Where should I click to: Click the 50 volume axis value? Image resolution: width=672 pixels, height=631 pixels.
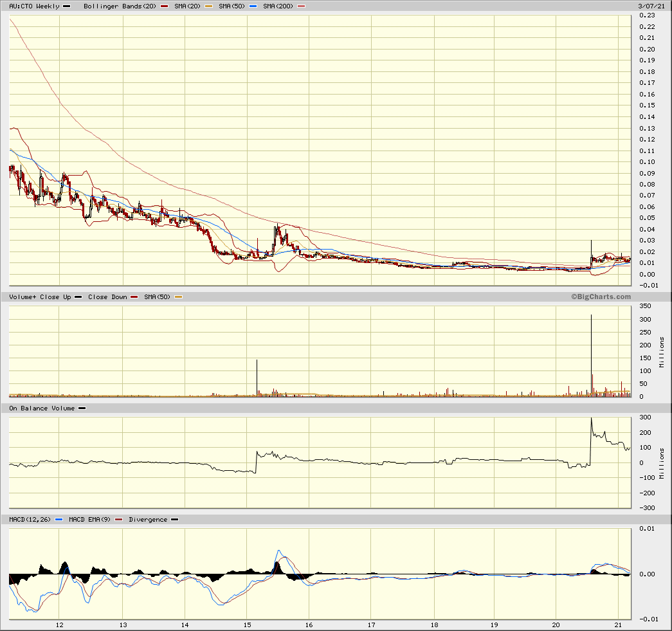click(x=644, y=383)
